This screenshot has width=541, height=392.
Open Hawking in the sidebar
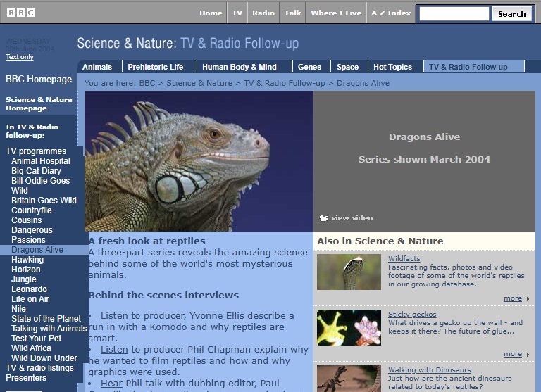27,260
